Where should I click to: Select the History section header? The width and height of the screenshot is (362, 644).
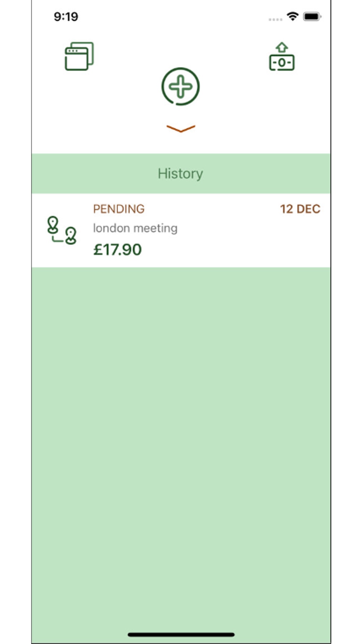tap(180, 173)
